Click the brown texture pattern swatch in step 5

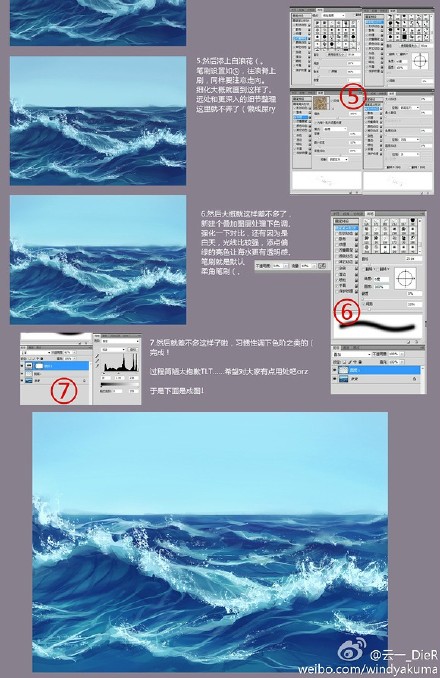(x=321, y=103)
